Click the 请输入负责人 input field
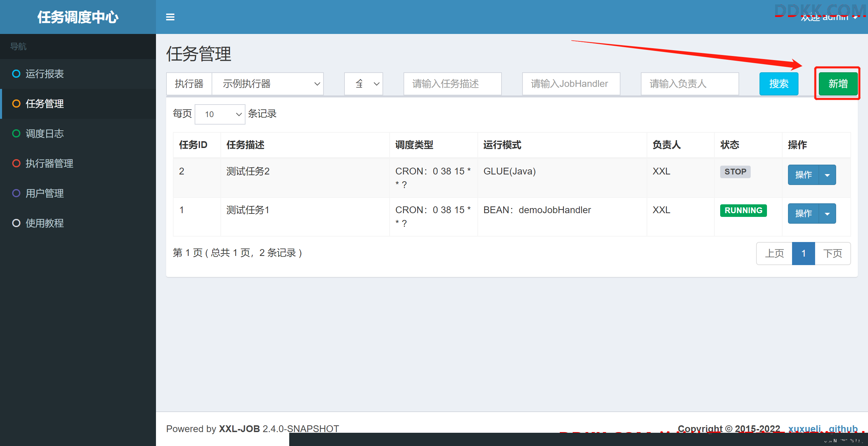 (690, 84)
